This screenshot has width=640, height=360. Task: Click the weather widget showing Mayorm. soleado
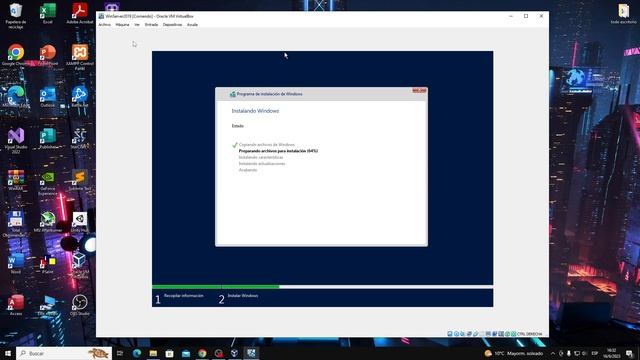514,353
